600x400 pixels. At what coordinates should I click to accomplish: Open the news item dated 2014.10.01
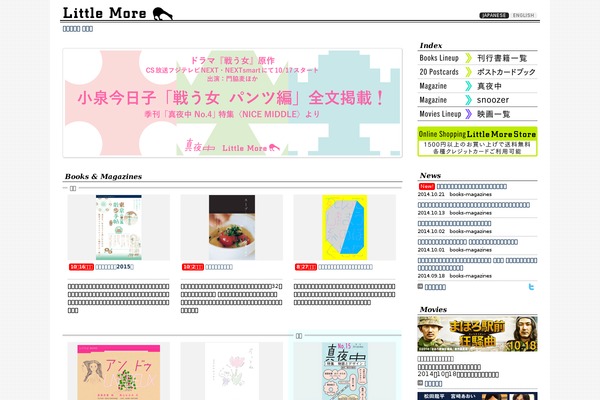pyautogui.click(x=468, y=242)
